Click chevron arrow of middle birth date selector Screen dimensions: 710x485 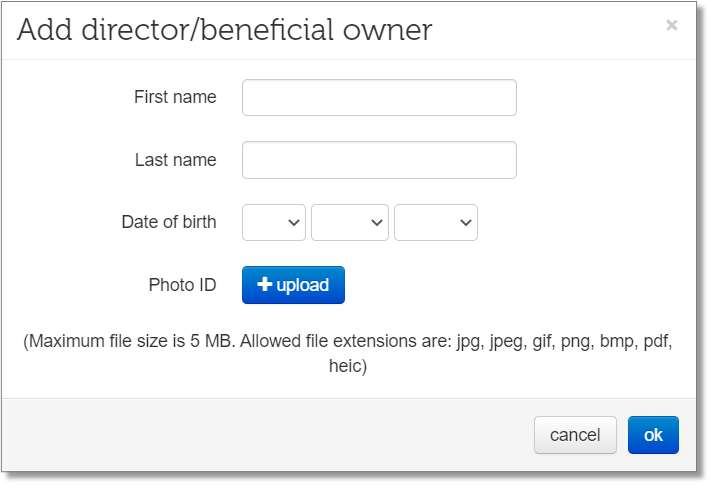coord(377,222)
